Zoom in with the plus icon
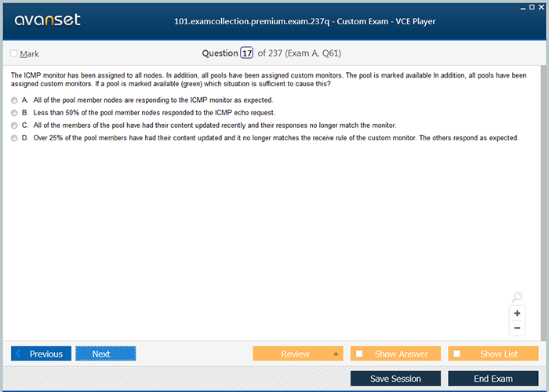The width and height of the screenshot is (549, 392). pos(517,313)
